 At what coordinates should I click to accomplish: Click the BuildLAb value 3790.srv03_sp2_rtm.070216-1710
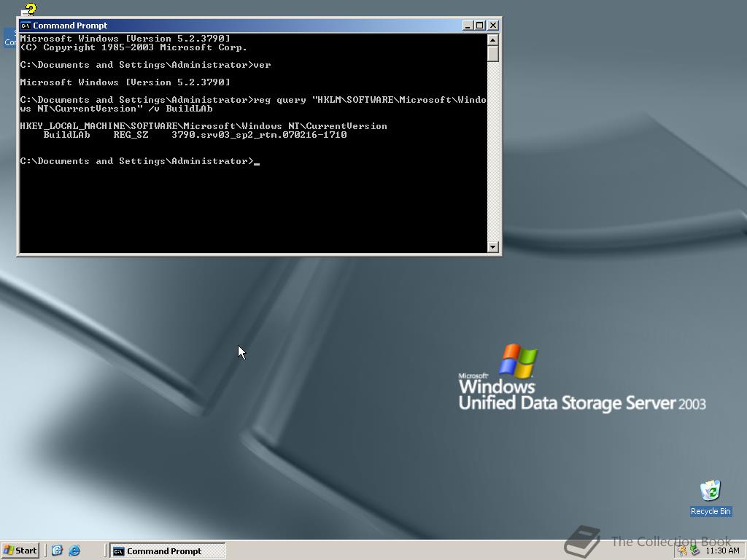[x=259, y=135]
